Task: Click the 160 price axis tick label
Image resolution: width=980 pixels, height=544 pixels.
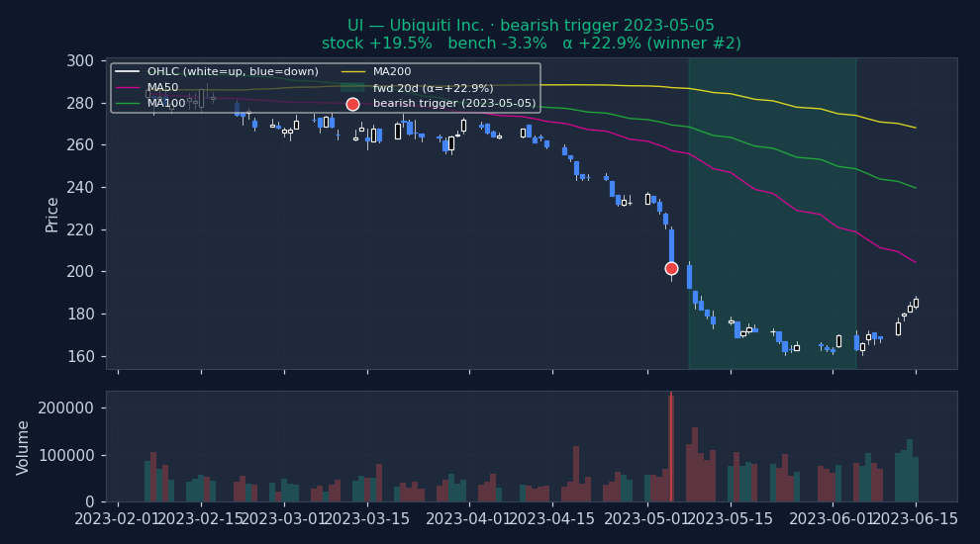Action: point(80,356)
